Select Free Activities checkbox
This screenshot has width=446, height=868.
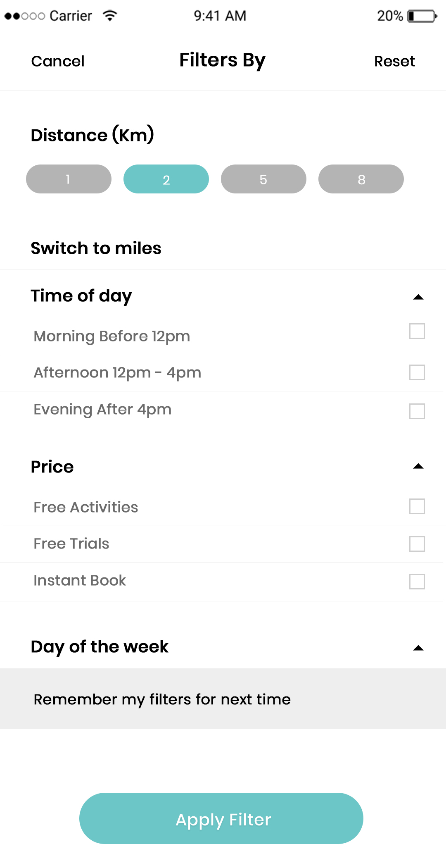(417, 506)
